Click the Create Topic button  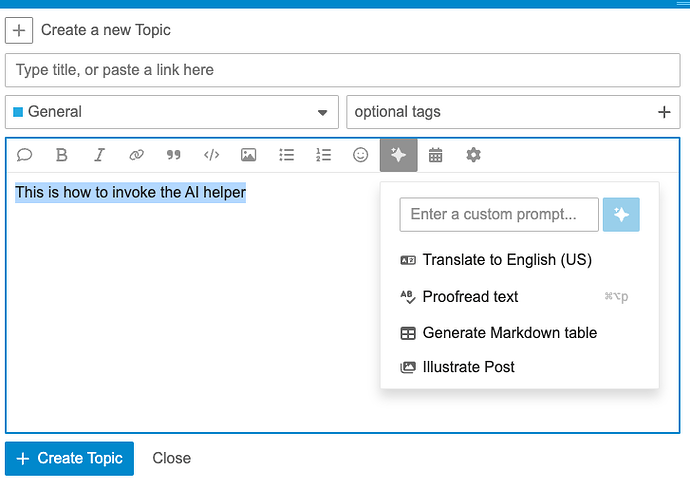pos(70,459)
